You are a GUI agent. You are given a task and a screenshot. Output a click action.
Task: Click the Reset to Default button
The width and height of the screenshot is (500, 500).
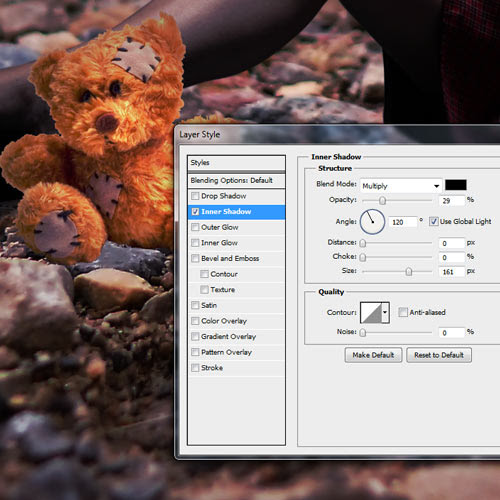439,355
